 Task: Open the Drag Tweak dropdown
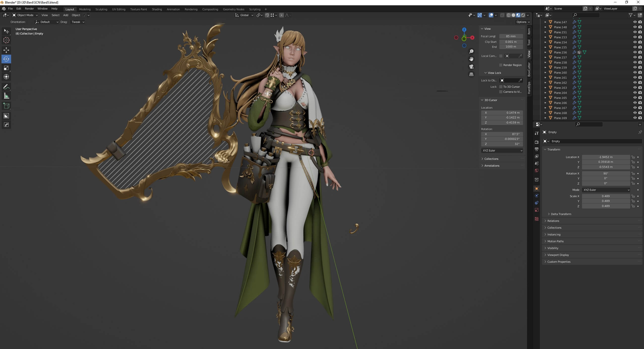point(78,22)
